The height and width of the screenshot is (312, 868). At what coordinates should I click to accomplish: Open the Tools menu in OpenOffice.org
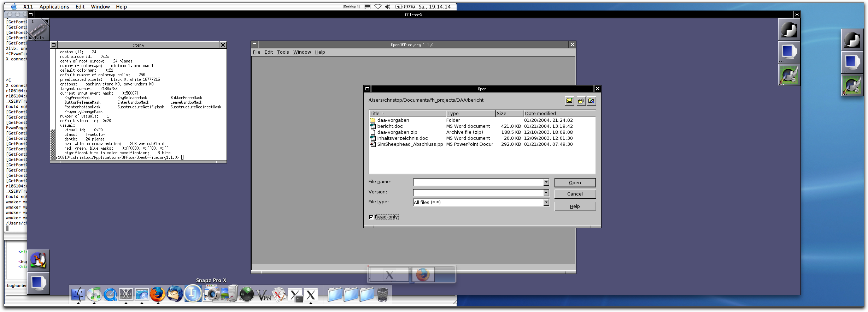(x=283, y=52)
